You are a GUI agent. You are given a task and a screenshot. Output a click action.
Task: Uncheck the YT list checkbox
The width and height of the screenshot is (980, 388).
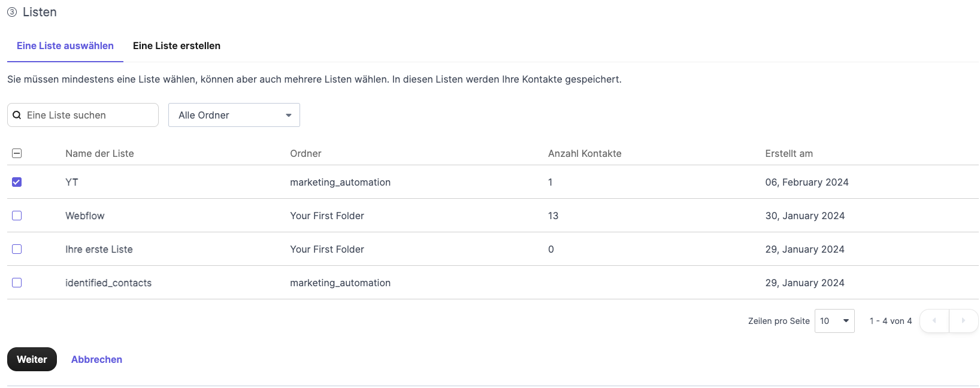pos(17,182)
